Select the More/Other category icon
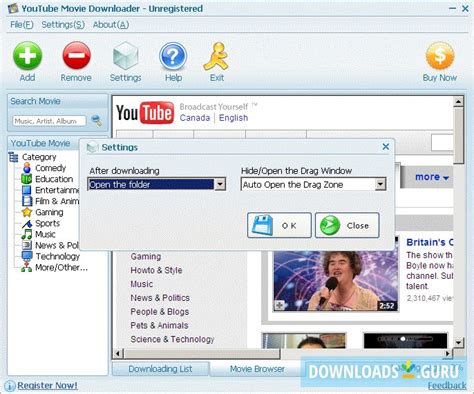 [x=27, y=267]
